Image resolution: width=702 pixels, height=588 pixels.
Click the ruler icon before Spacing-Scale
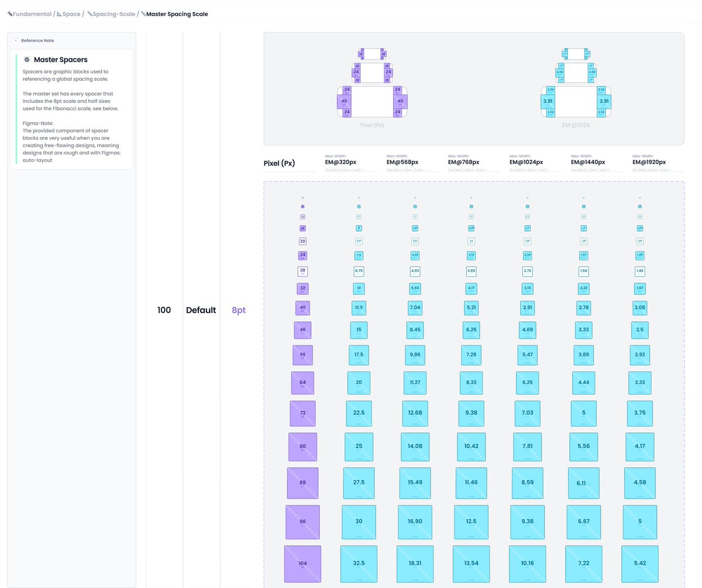90,14
